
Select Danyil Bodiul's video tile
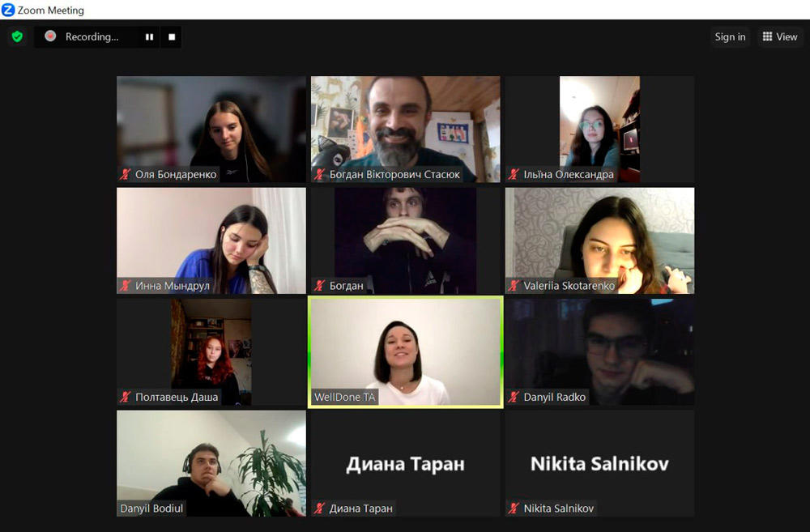click(211, 463)
